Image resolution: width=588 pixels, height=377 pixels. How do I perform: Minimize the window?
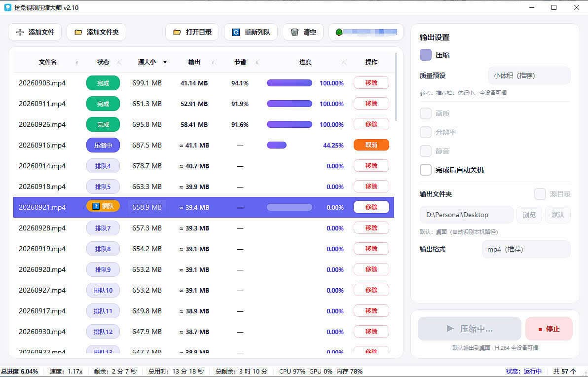pyautogui.click(x=532, y=7)
